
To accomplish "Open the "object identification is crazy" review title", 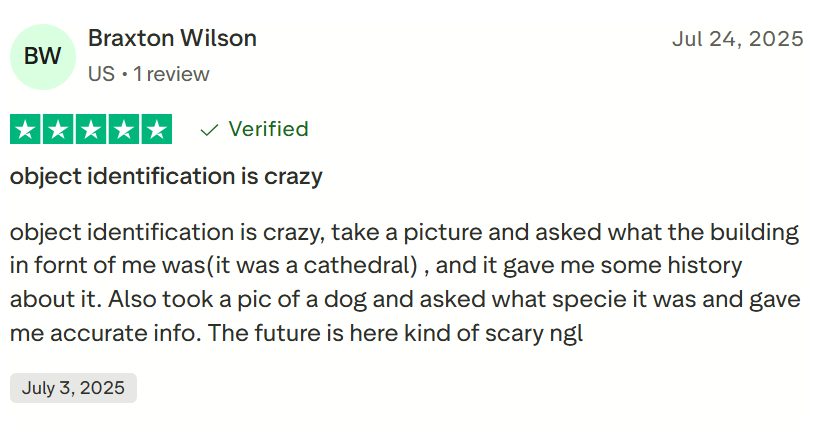I will point(166,177).
